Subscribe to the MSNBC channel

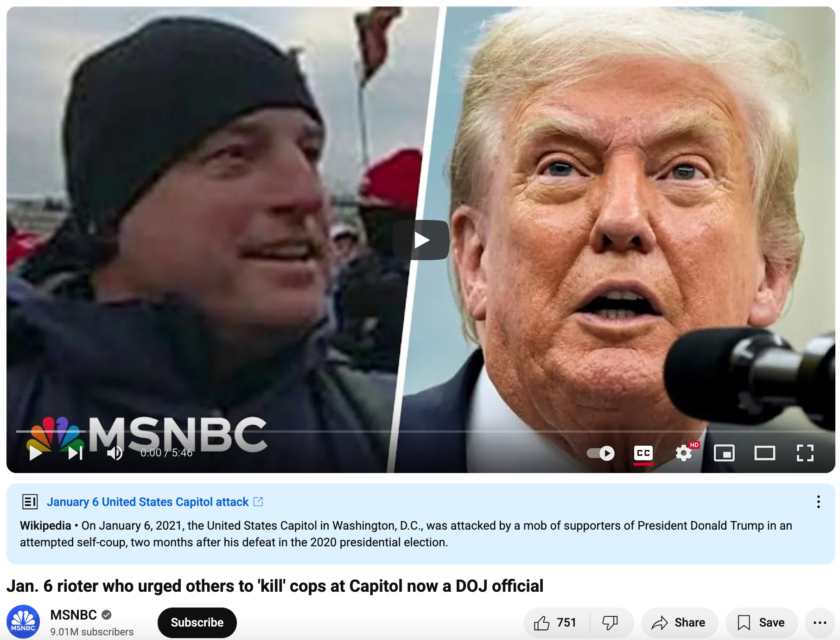(197, 622)
